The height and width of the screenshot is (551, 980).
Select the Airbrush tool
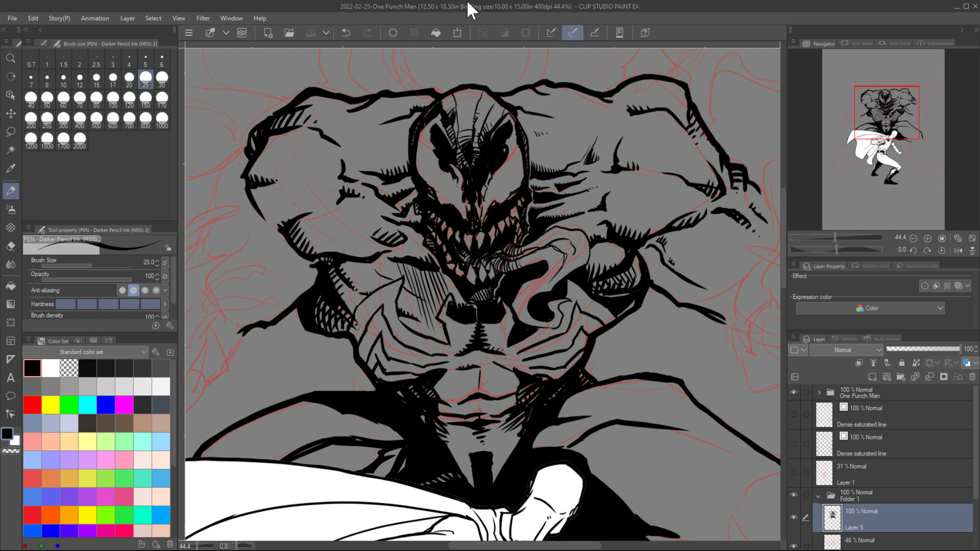(10, 209)
